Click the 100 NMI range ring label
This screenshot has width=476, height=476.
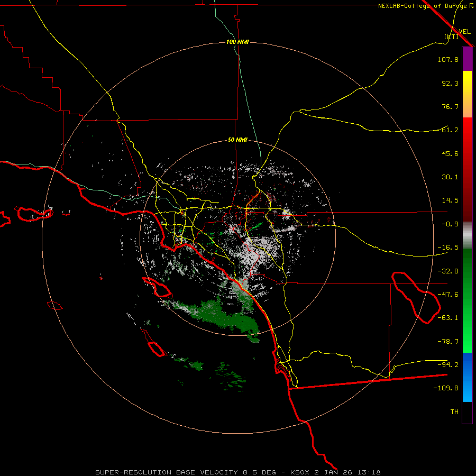click(x=237, y=42)
